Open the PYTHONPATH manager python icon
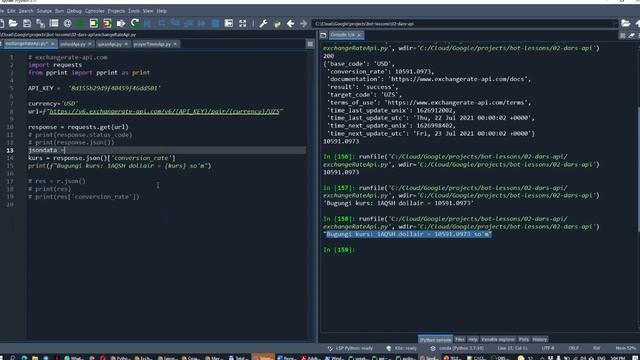The image size is (640, 360). pyautogui.click(x=277, y=24)
